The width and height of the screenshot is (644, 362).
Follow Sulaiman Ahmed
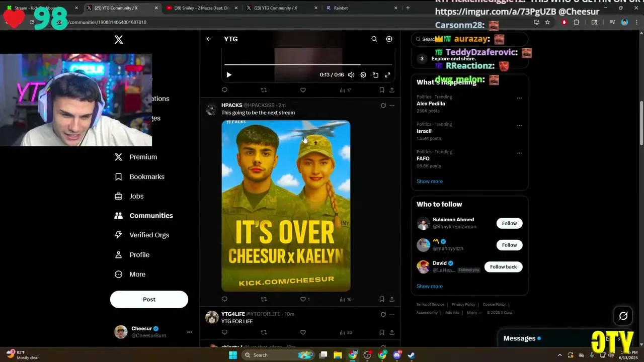pyautogui.click(x=509, y=223)
